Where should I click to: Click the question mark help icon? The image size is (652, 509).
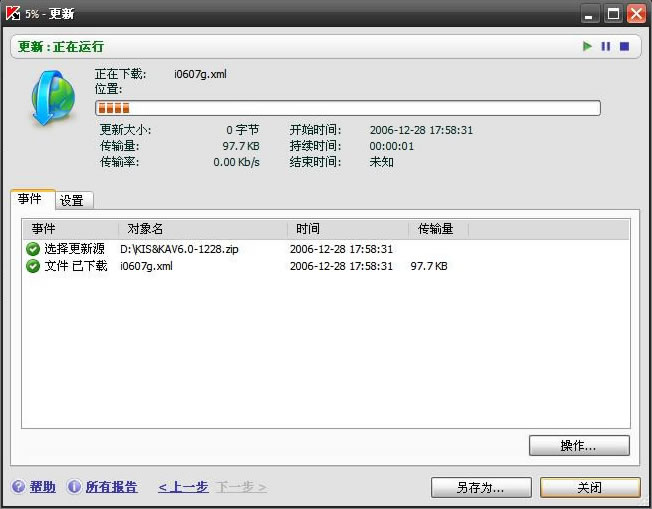18,487
